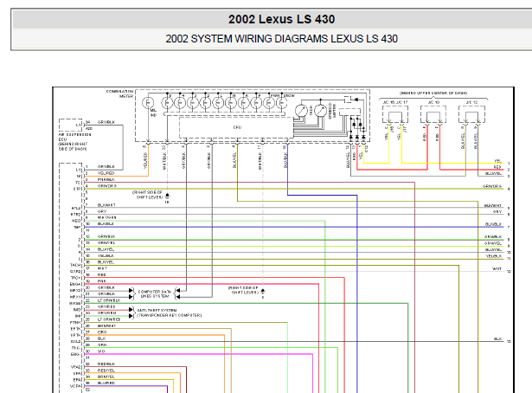Viewport: 532px width, 393px height.
Task: Click the SPEEDOMETER gauge symbol
Action: coord(321,111)
